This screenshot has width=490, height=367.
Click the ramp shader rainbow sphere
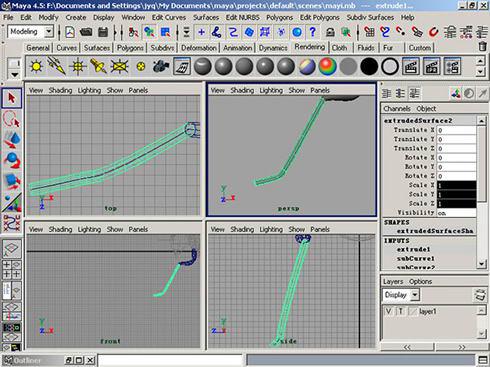pyautogui.click(x=328, y=66)
